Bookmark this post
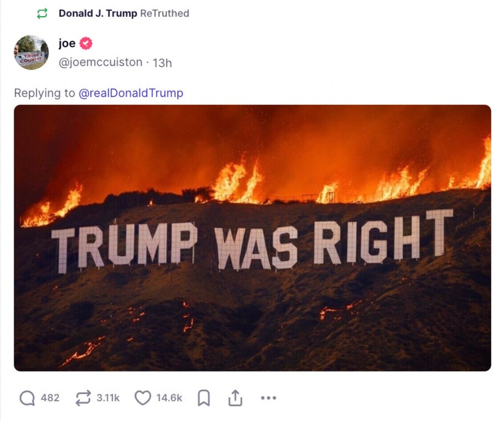Viewport: 504px width, 421px height. click(204, 398)
